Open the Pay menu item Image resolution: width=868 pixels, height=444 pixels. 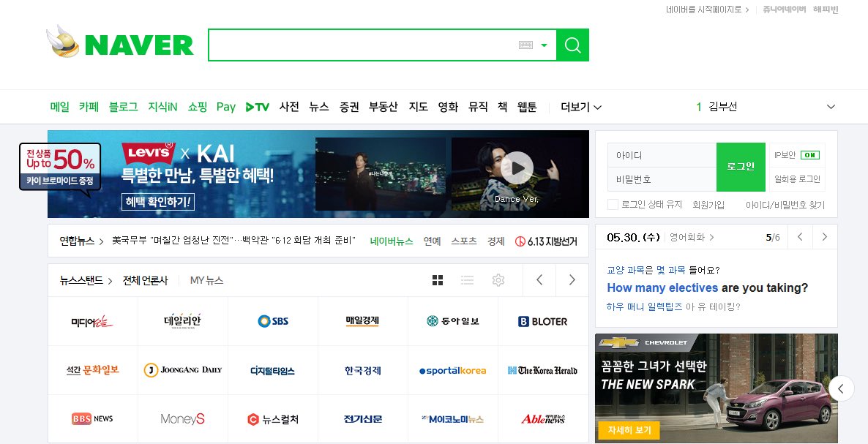[226, 107]
